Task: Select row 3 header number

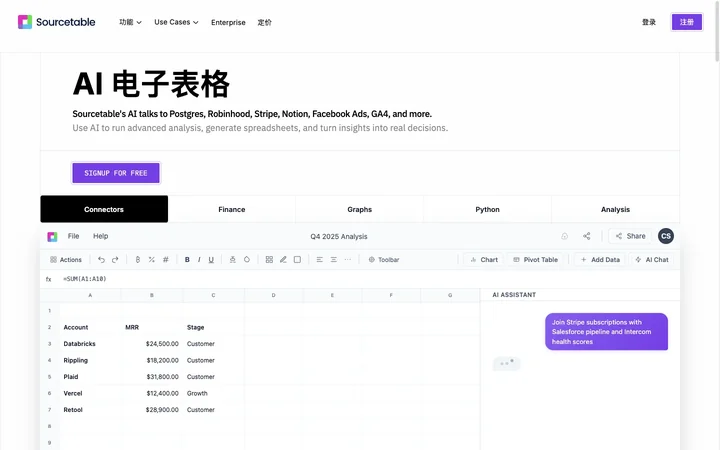Action: click(50, 344)
